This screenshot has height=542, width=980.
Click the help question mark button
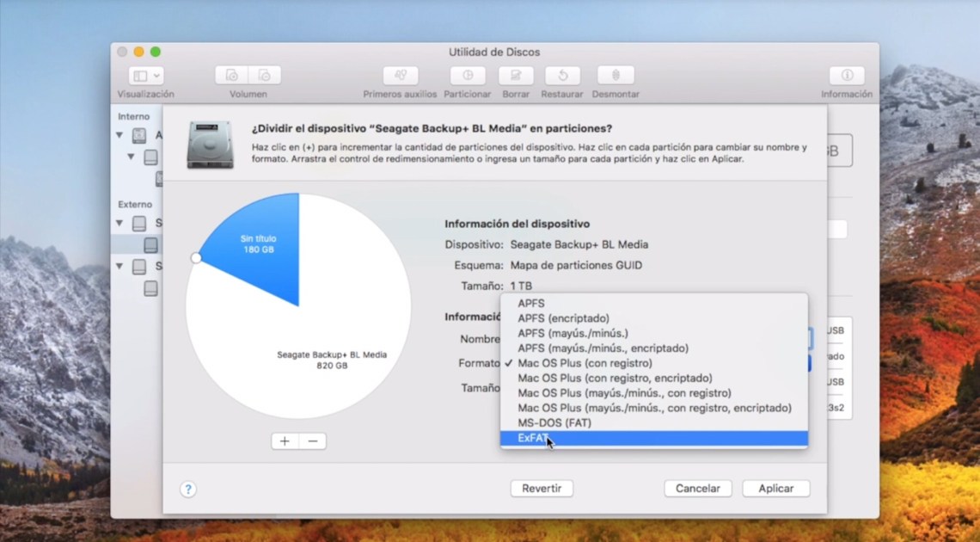[188, 489]
